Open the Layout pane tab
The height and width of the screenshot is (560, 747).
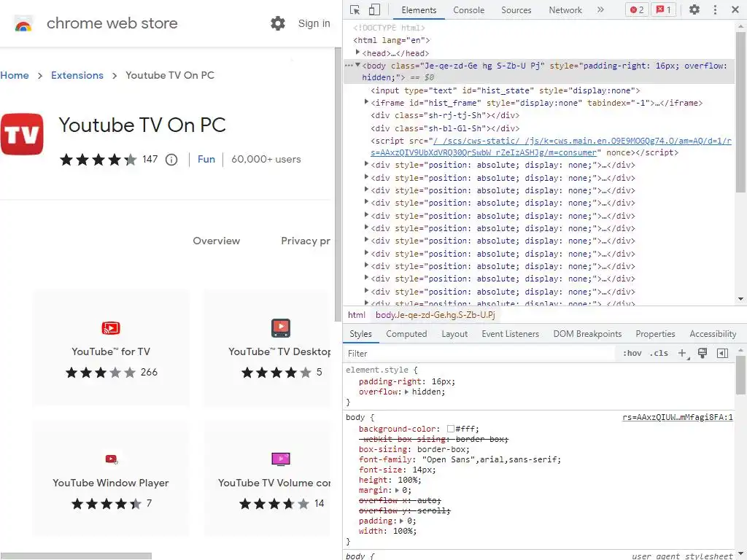pyautogui.click(x=454, y=334)
